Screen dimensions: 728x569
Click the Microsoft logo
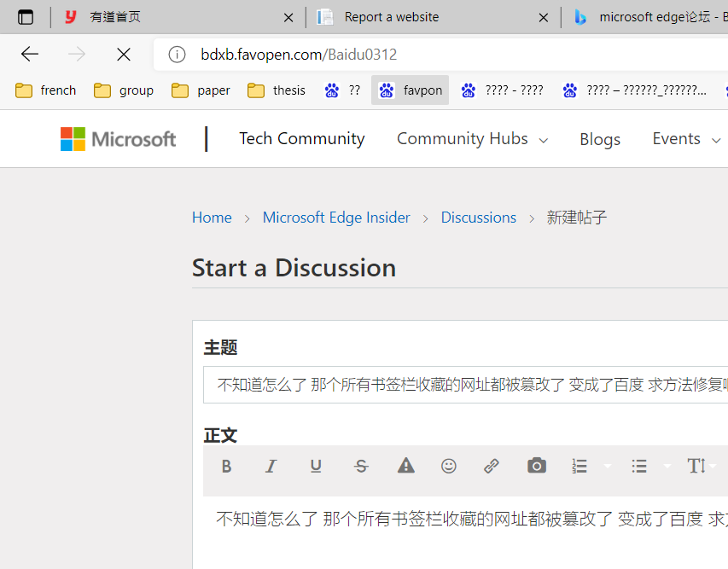click(x=119, y=139)
